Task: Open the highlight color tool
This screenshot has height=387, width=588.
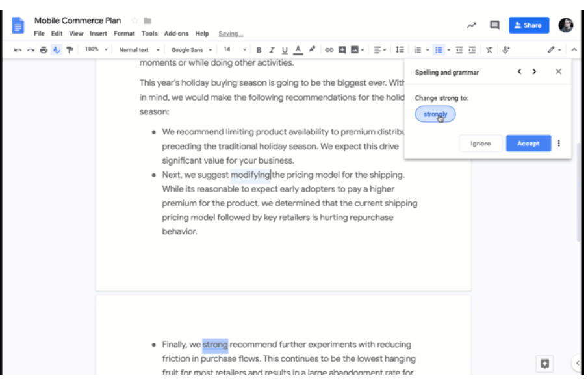Action: point(312,49)
